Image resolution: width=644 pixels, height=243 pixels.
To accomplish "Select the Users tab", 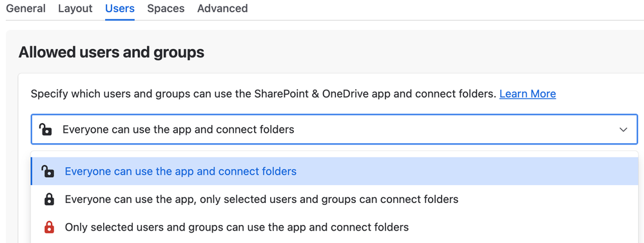I will 120,8.
